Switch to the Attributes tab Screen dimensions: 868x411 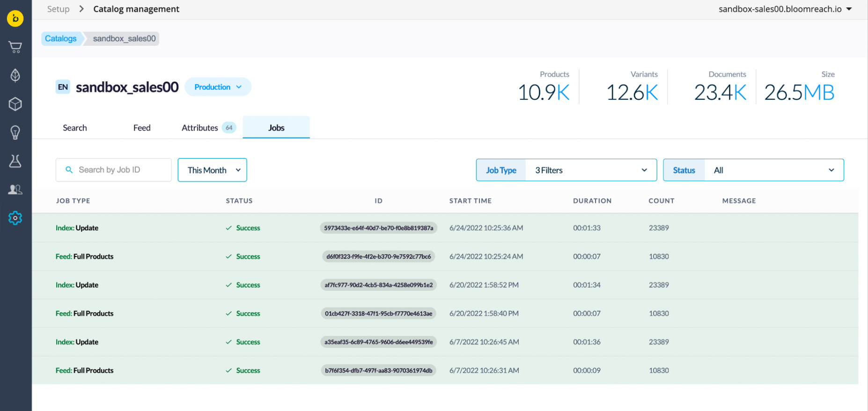click(x=208, y=128)
